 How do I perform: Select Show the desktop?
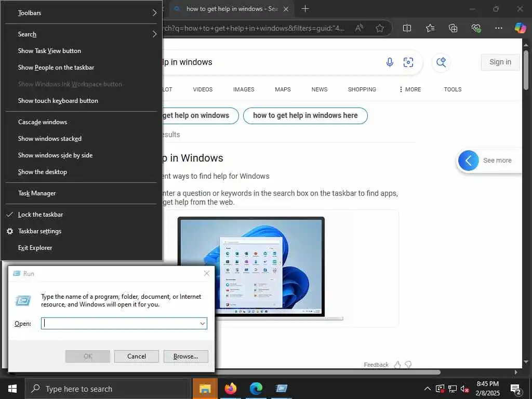pyautogui.click(x=82, y=172)
